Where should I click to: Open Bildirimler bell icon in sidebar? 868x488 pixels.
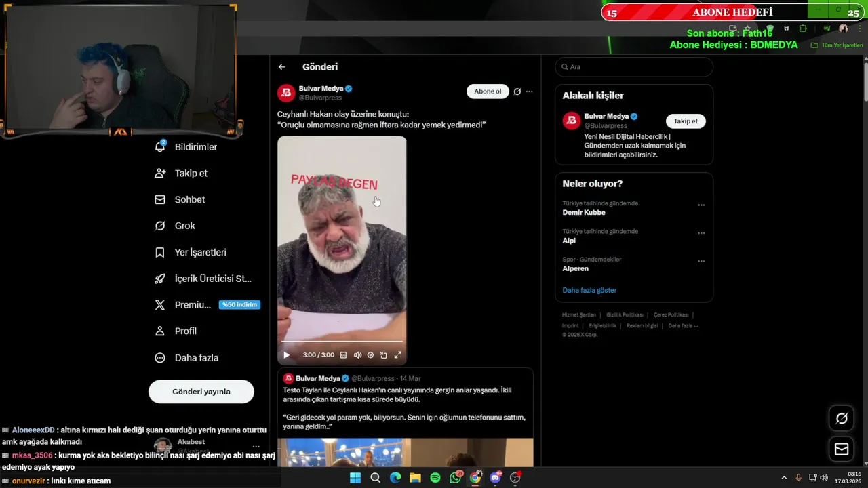tap(160, 146)
